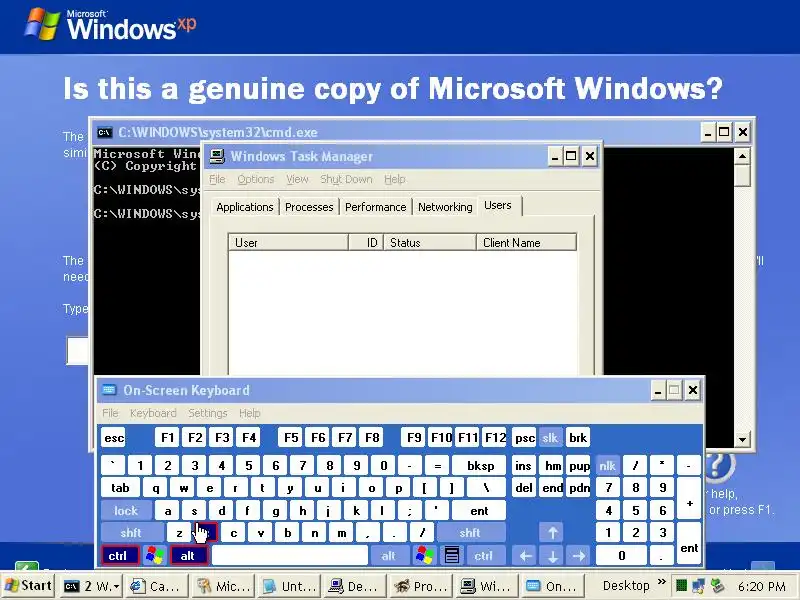Screen dimensions: 800x600
Task: Click cmd window scrollbar down arrow
Action: click(742, 439)
